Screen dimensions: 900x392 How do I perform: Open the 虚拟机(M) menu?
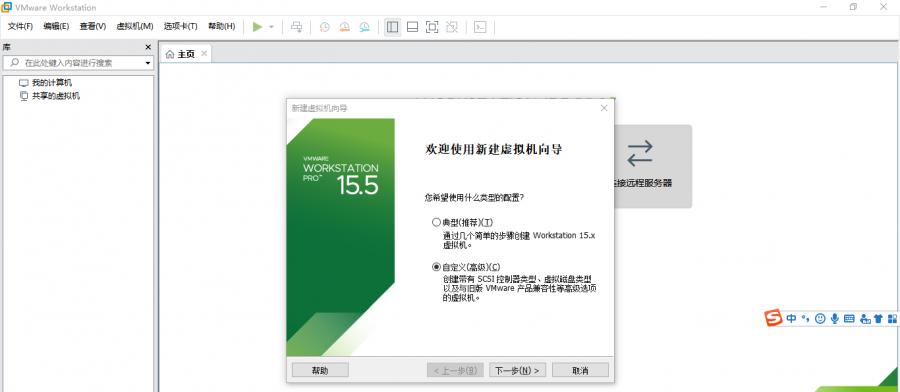135,26
